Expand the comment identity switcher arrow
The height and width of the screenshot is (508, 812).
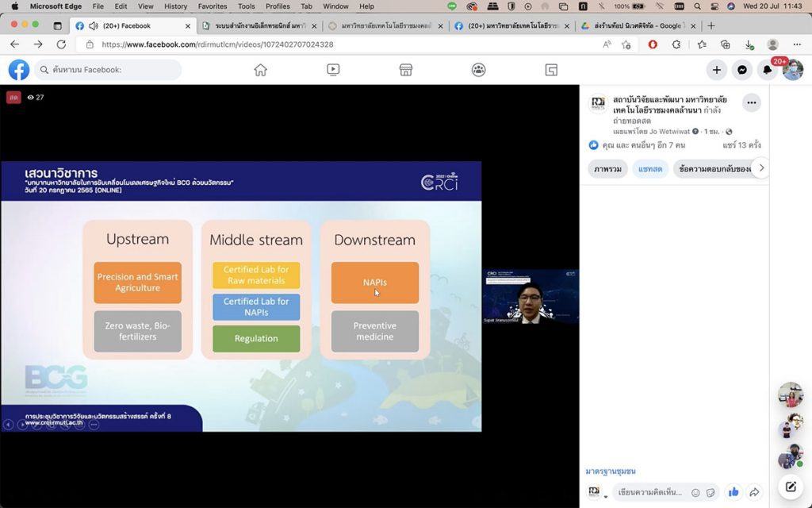click(607, 497)
